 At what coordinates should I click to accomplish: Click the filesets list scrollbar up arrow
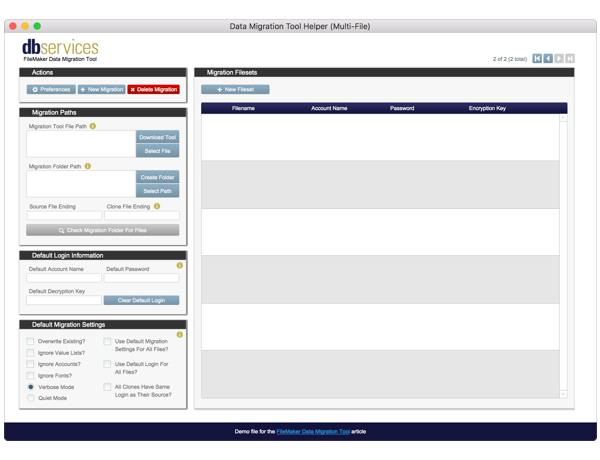coord(563,118)
